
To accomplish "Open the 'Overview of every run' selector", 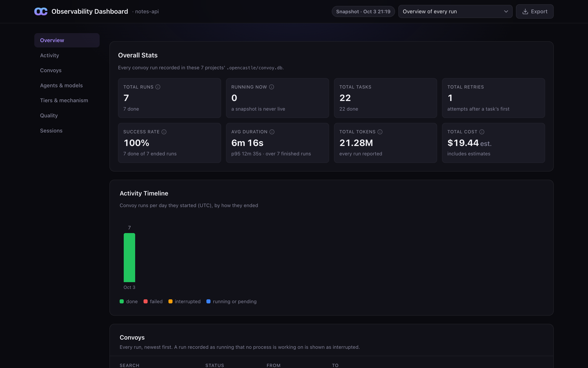I will point(455,11).
